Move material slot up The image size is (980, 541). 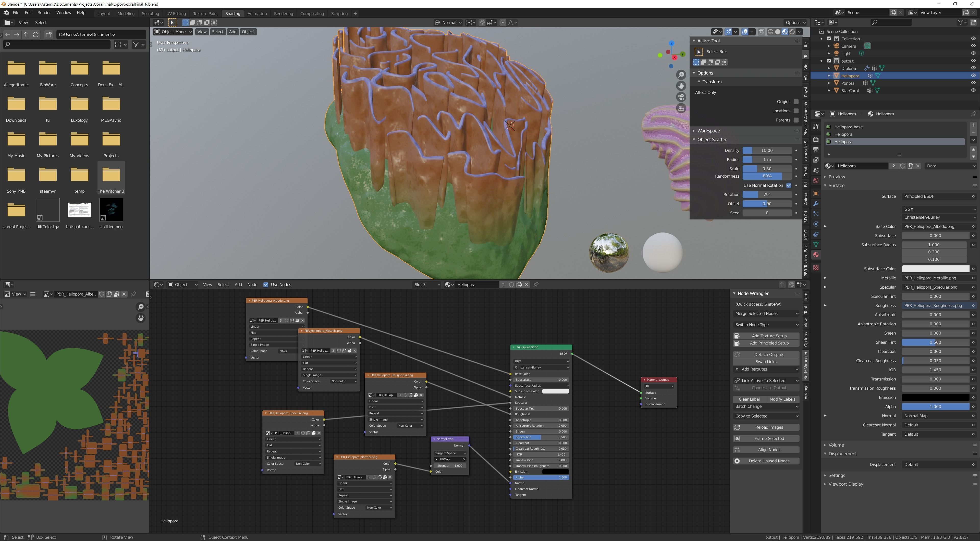point(973,149)
